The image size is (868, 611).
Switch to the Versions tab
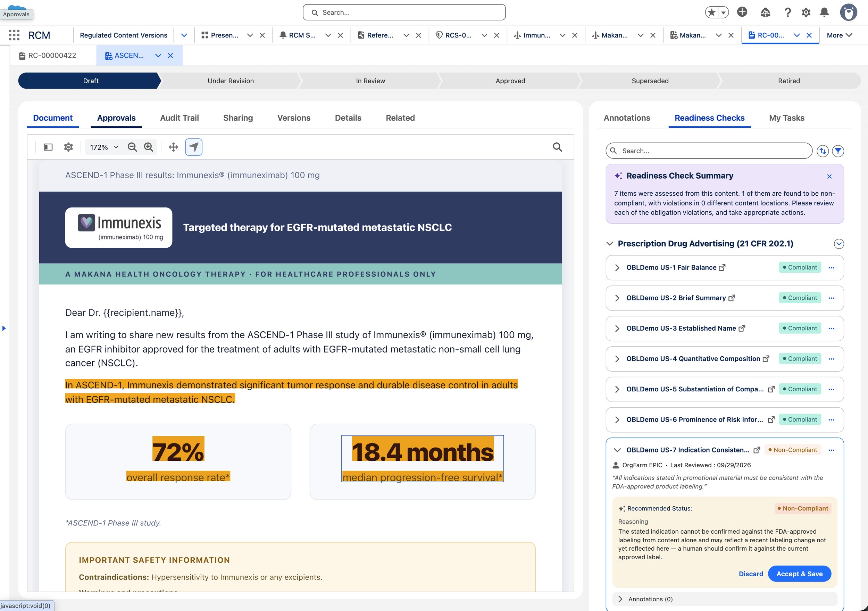294,118
